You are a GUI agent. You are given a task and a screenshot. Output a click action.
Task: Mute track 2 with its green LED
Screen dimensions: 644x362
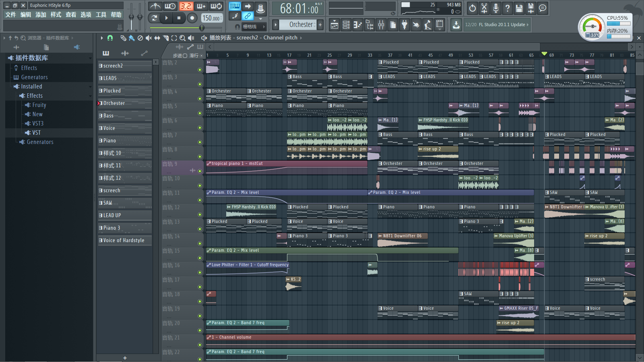point(200,70)
